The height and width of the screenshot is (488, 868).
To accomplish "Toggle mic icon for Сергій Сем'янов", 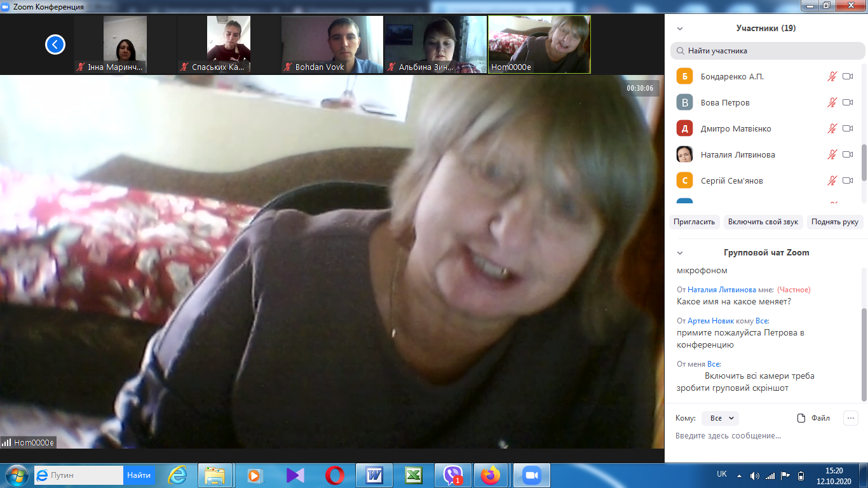I will 832,180.
